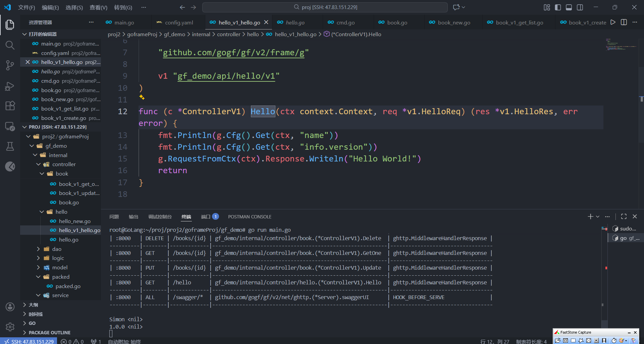Open new terminal profile dropdown arrow
Viewport: 644px width, 344px height.
(598, 217)
